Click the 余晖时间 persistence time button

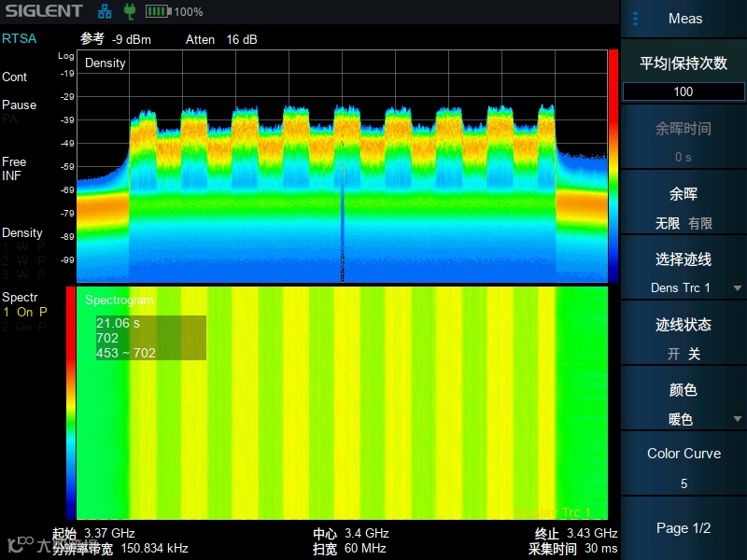coord(684,142)
